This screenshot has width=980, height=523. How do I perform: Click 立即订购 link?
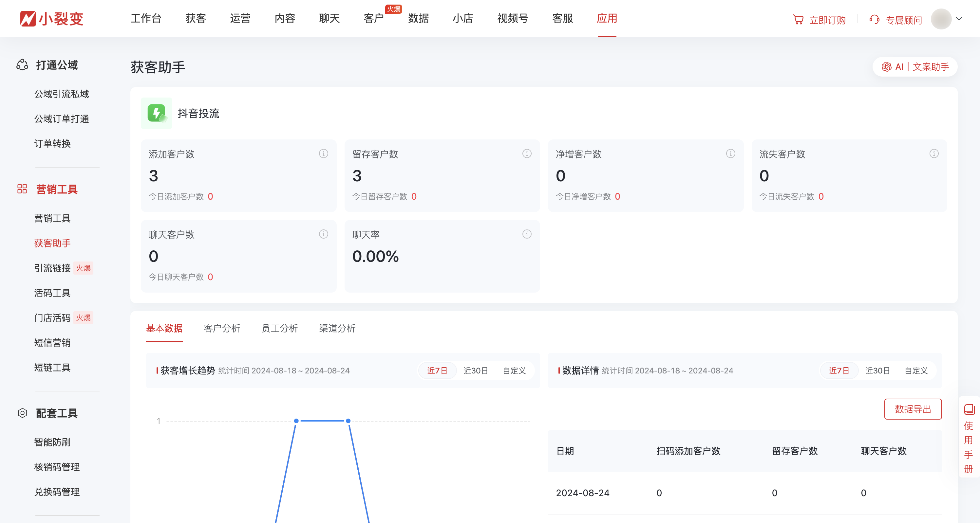tap(827, 20)
